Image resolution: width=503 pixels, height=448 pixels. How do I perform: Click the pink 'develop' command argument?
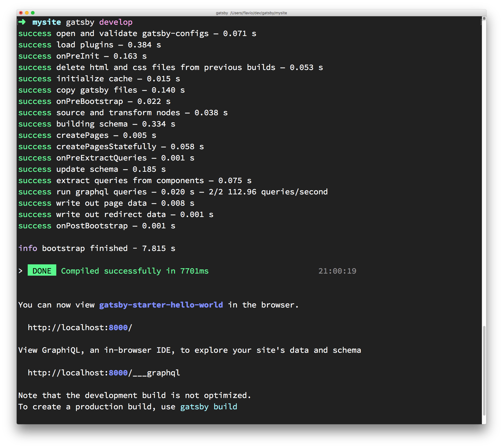pyautogui.click(x=116, y=22)
